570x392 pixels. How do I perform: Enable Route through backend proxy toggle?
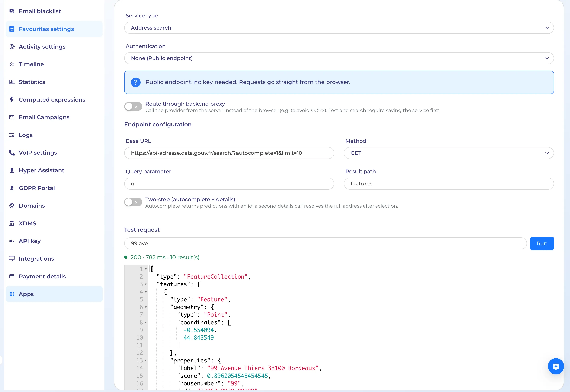click(133, 107)
